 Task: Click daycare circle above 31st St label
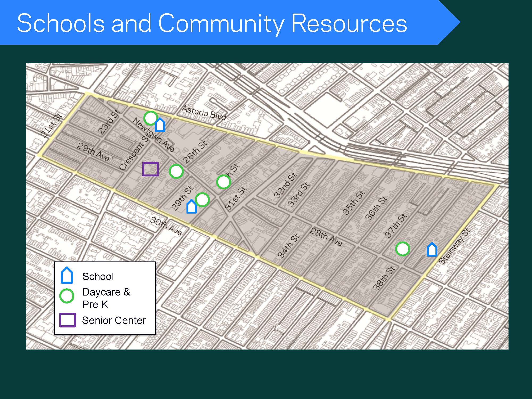(x=223, y=182)
